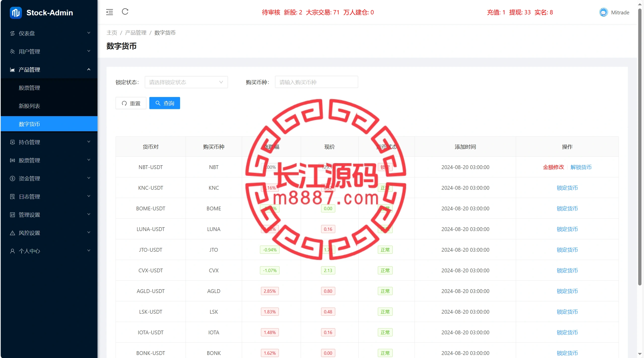
Task: Click the 充值: 1 notice
Action: click(x=496, y=12)
